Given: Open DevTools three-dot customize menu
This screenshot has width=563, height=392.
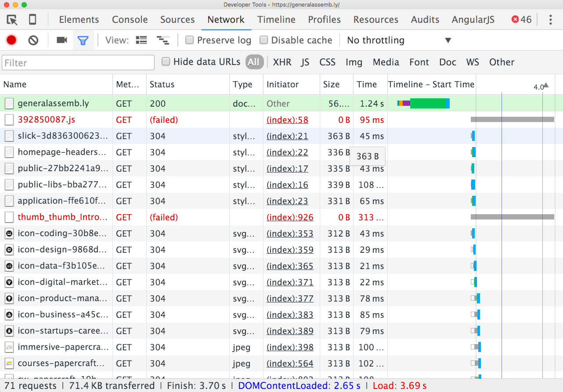Looking at the screenshot, I should click(551, 20).
